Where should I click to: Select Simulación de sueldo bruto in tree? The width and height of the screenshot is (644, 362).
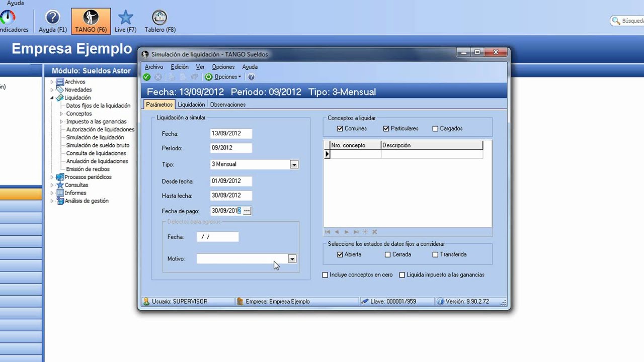98,145
